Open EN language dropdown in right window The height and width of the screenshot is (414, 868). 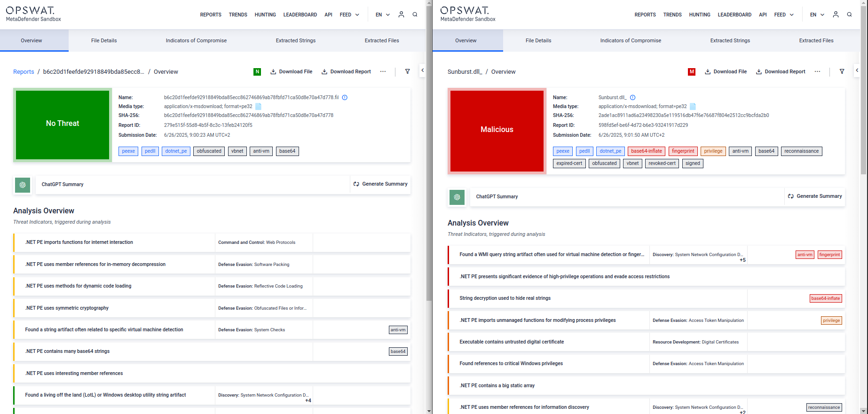[x=817, y=15]
